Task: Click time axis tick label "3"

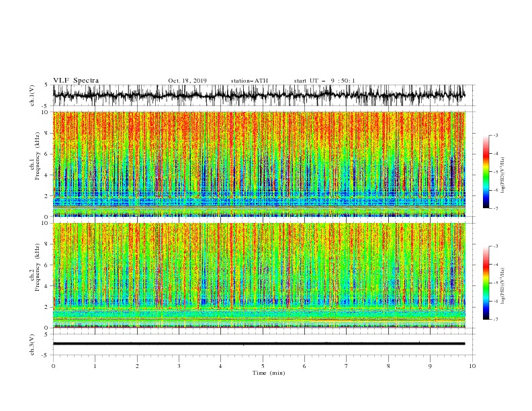Action: point(179,366)
